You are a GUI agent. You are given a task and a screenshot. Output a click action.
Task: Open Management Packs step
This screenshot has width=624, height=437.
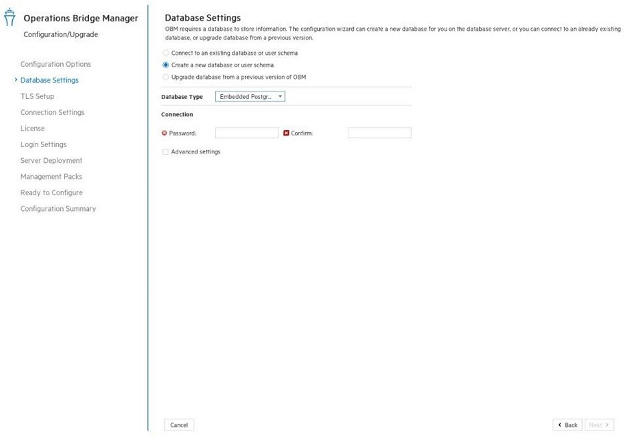(51, 176)
